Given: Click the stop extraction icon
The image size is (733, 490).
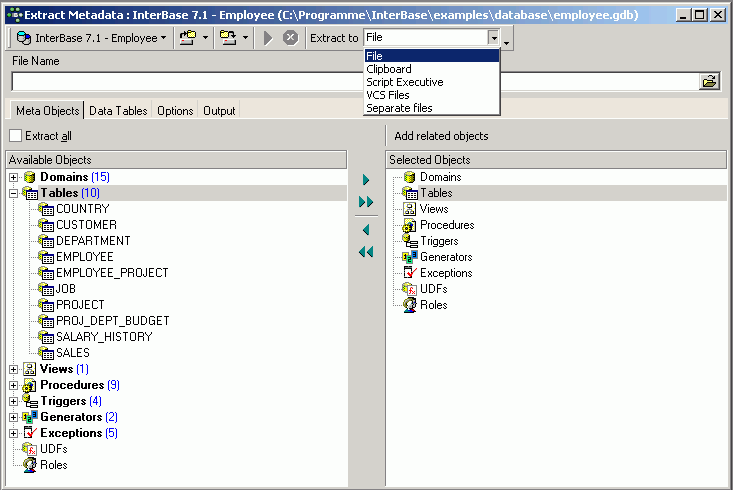Looking at the screenshot, I should 290,38.
